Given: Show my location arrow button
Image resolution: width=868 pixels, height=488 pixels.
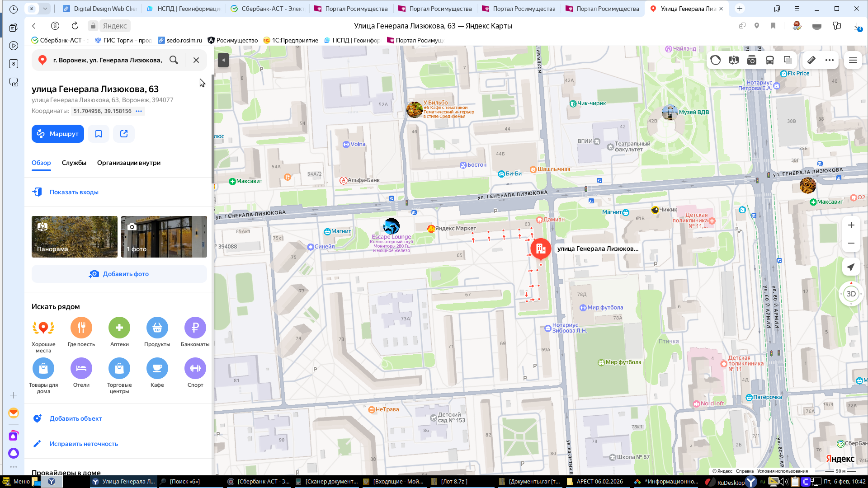Looking at the screenshot, I should pos(851,267).
